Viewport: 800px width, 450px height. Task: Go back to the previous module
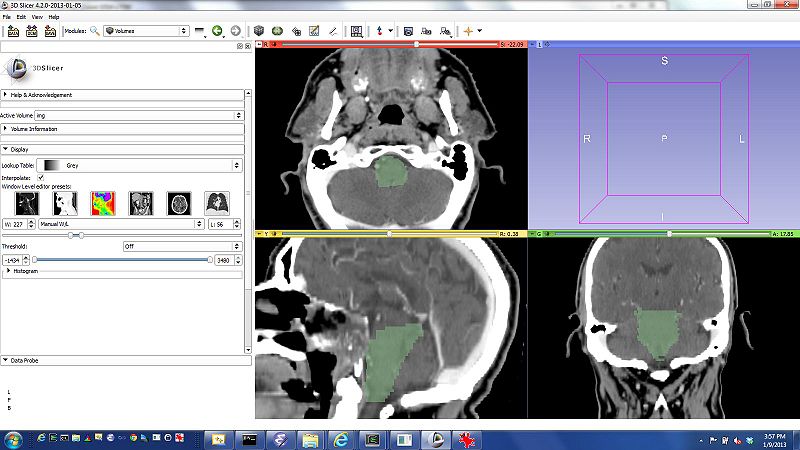tap(217, 31)
